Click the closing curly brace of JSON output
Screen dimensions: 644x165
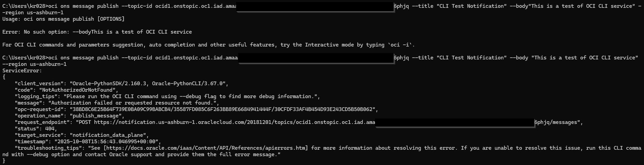pyautogui.click(x=4, y=161)
